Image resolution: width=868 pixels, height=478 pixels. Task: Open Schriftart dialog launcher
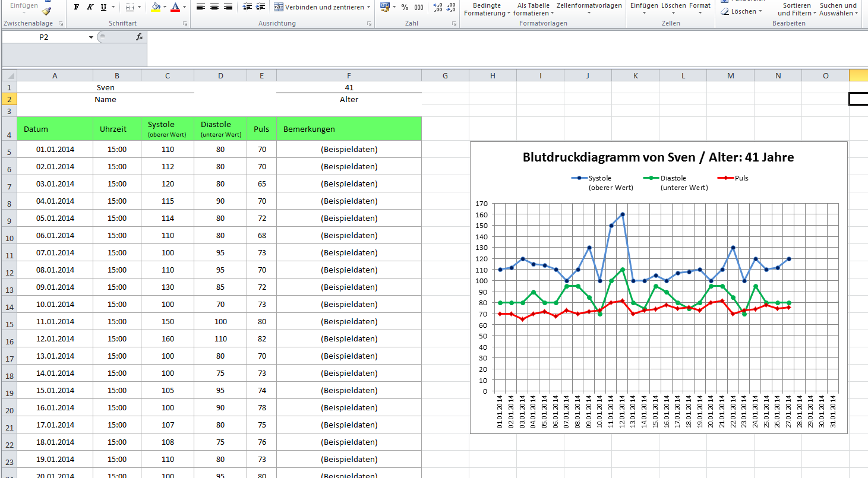(185, 24)
